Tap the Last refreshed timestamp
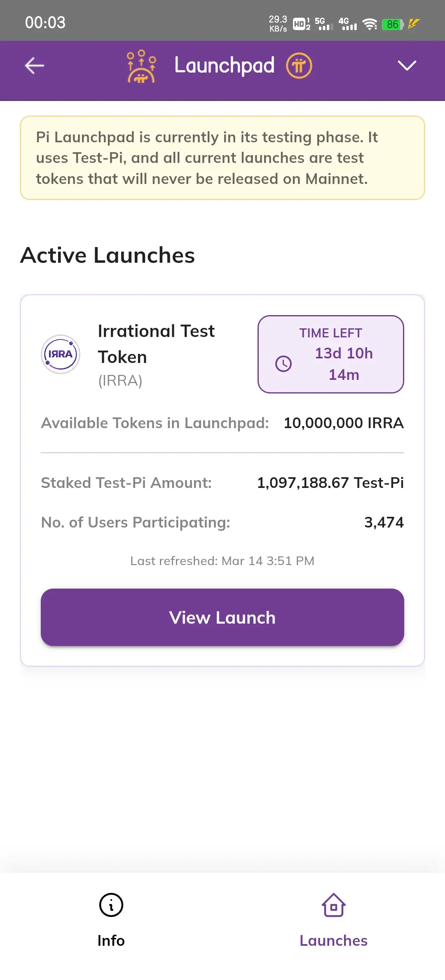Viewport: 445px width, 980px height. (x=222, y=561)
